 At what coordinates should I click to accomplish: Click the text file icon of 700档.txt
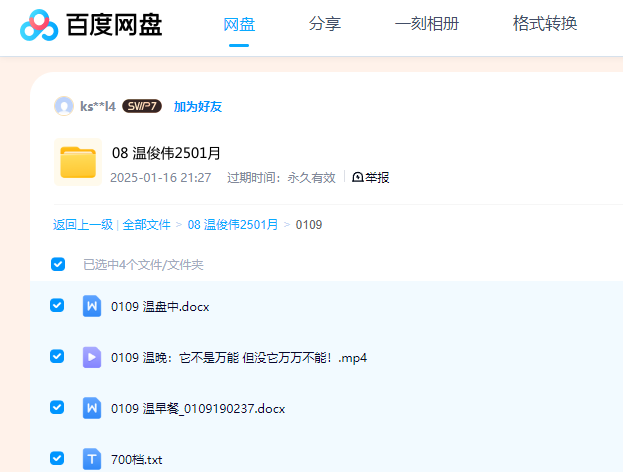(92, 459)
